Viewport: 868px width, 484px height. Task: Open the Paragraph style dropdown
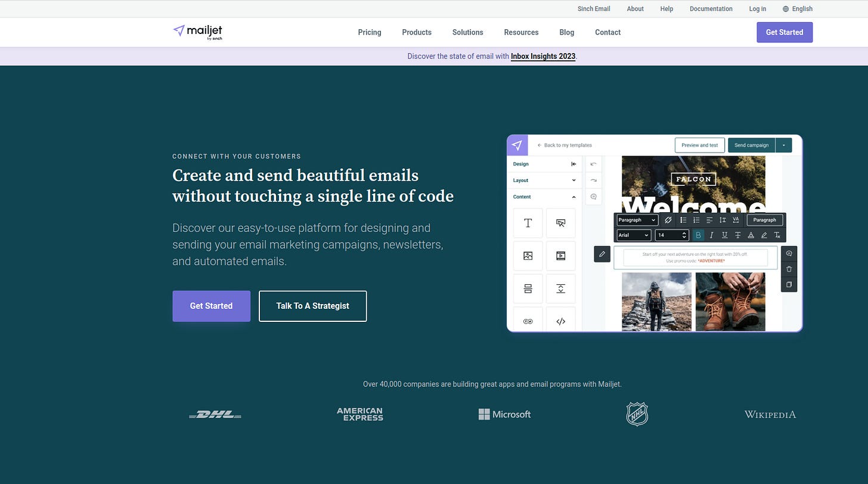tap(637, 220)
